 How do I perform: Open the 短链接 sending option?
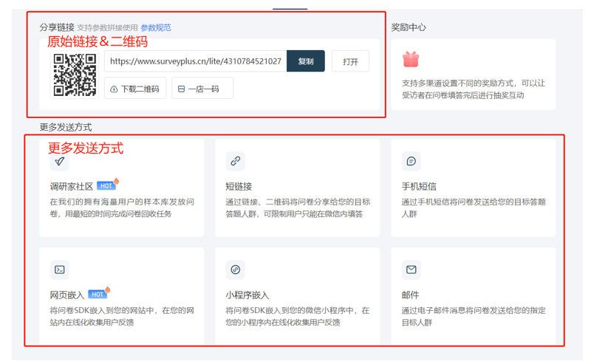[x=298, y=188]
